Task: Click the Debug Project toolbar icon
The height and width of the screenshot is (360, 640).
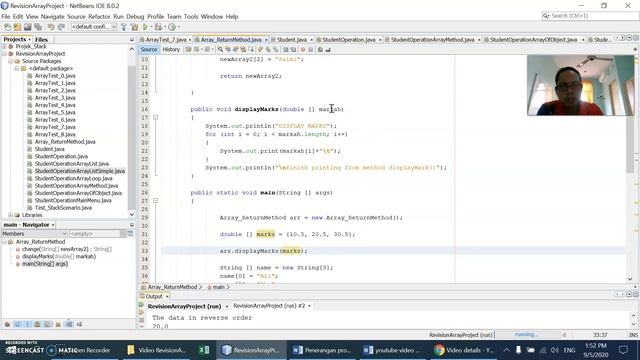Action: [158, 27]
